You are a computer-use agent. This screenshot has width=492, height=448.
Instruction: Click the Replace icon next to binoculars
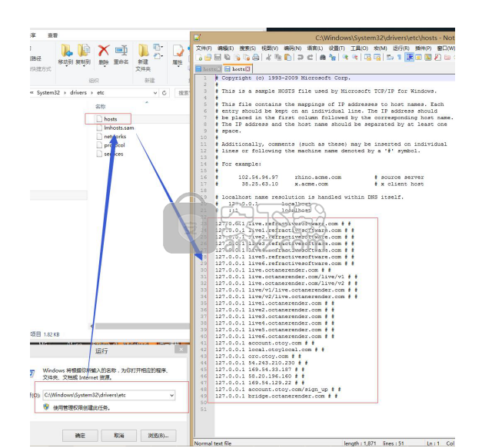coord(332,57)
